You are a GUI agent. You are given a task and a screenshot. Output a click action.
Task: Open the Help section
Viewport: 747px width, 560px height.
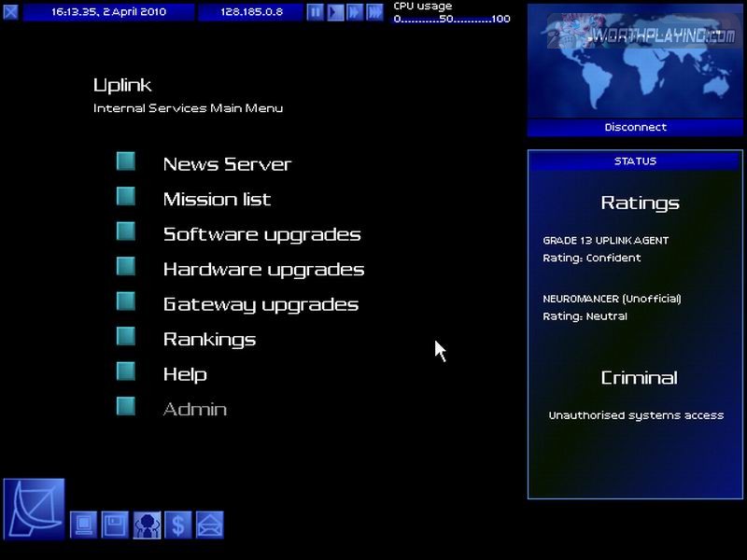tap(185, 374)
